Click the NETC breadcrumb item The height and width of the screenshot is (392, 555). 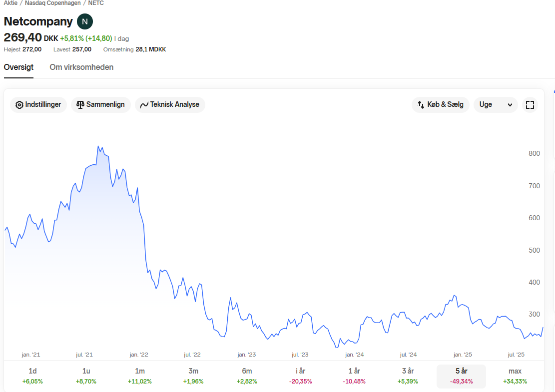tap(96, 3)
